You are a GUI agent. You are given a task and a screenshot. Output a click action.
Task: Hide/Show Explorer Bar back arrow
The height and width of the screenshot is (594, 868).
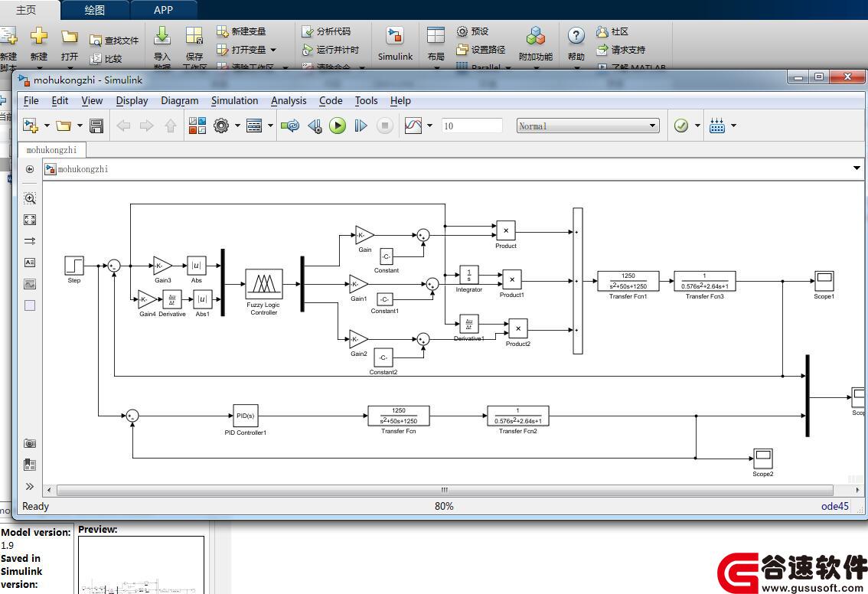click(30, 169)
